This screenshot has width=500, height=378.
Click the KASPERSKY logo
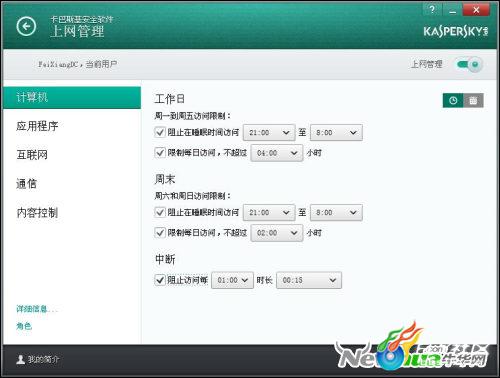click(x=456, y=32)
